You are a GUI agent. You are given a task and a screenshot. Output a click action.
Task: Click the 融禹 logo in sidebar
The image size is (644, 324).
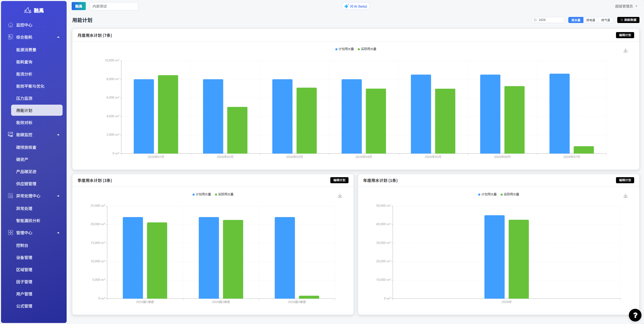34,10
